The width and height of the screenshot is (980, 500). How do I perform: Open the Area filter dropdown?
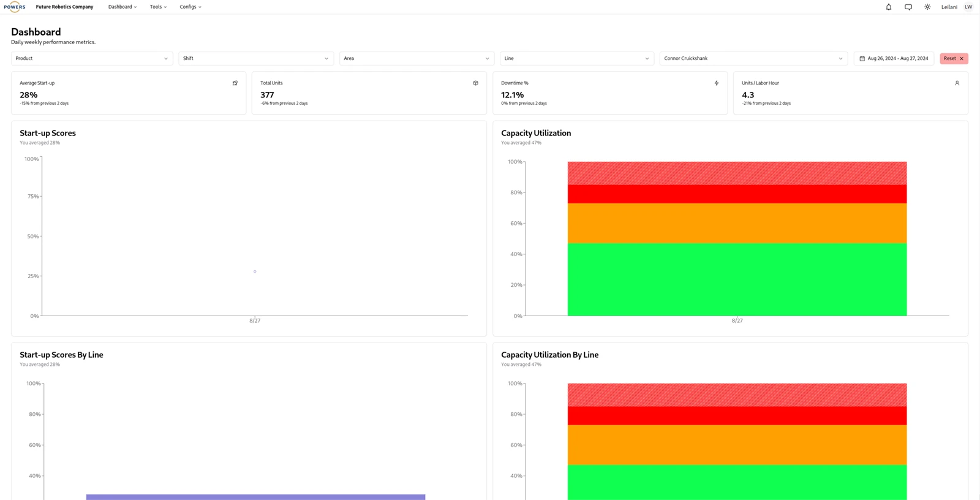(417, 59)
